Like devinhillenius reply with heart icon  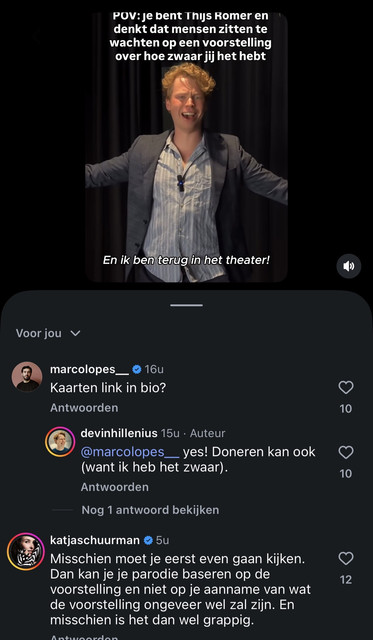pos(346,452)
